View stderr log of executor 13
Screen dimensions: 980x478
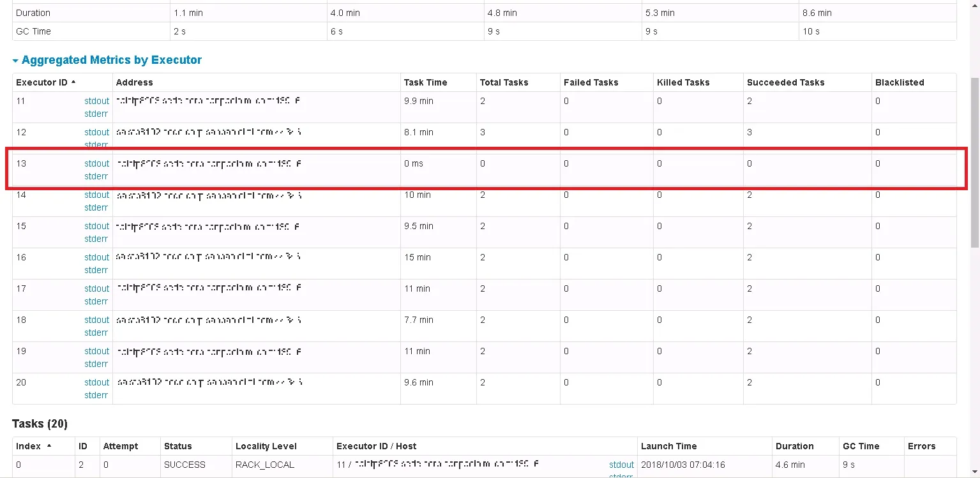(x=96, y=176)
